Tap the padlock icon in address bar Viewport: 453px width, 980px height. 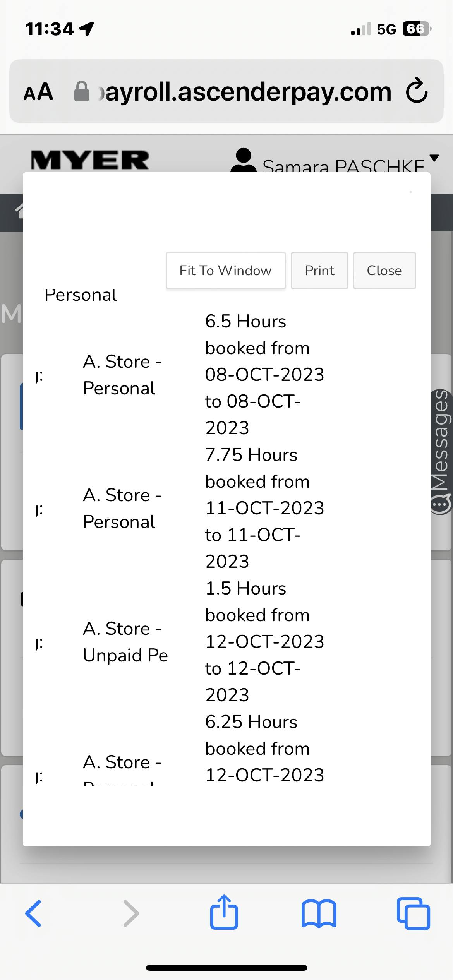pyautogui.click(x=81, y=92)
